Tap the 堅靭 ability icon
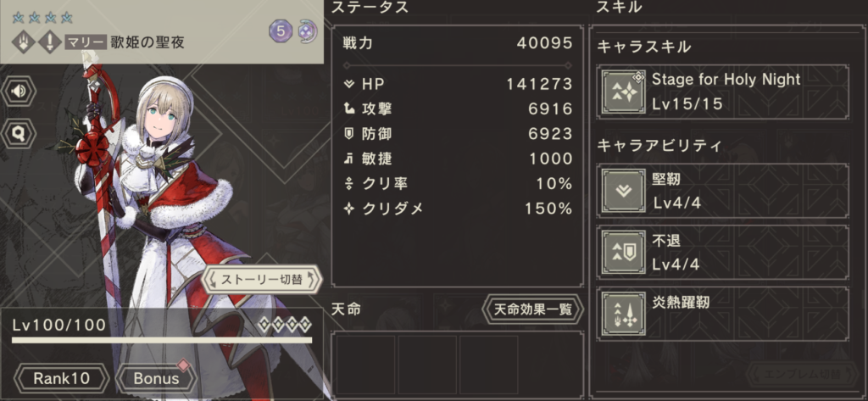 pyautogui.click(x=624, y=191)
